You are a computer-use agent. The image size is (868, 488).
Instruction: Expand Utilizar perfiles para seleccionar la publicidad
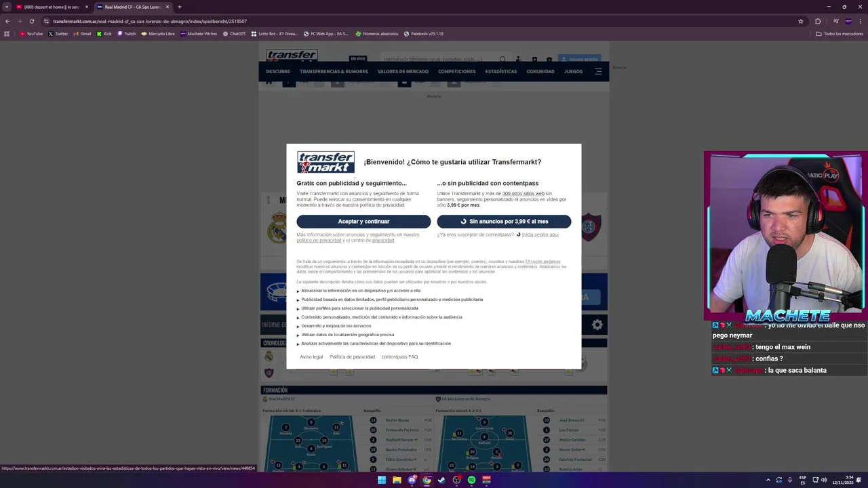click(x=358, y=308)
